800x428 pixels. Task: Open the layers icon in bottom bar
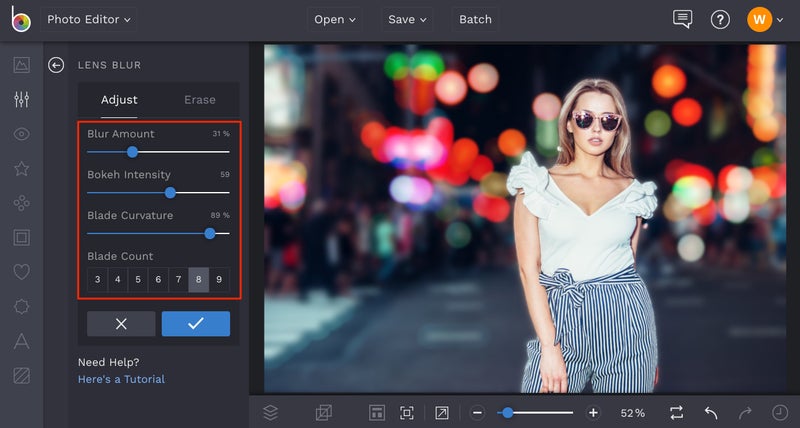[x=270, y=412]
